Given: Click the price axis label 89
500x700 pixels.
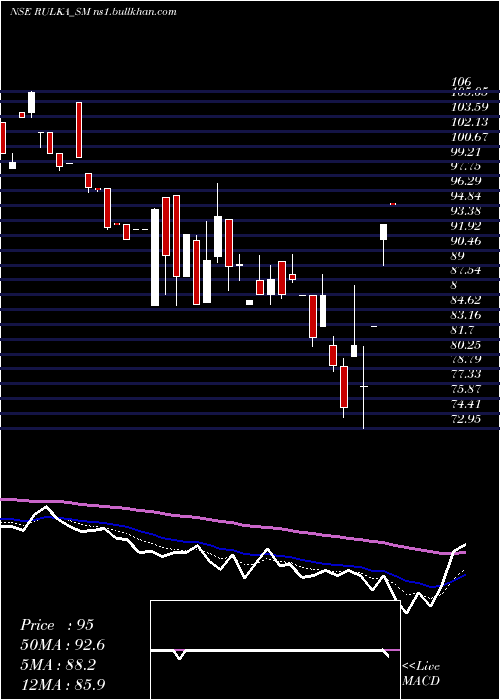Looking at the screenshot, I should pyautogui.click(x=458, y=256).
